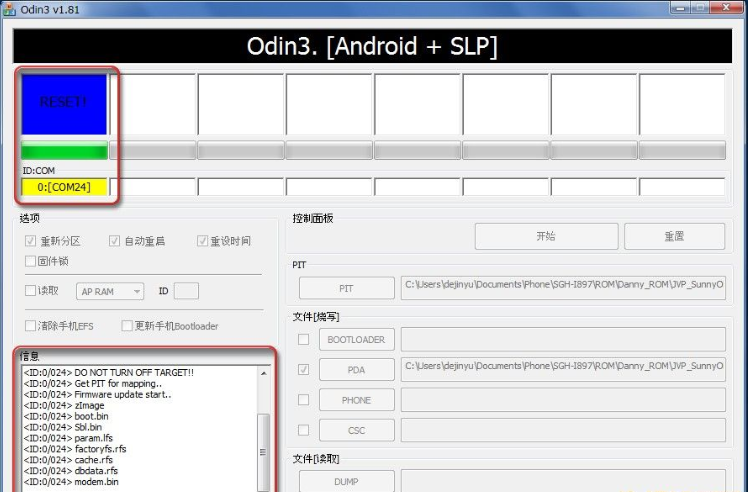The image size is (749, 492).
Task: Enable the 固件锁 firmware lock checkbox
Action: coord(30,261)
